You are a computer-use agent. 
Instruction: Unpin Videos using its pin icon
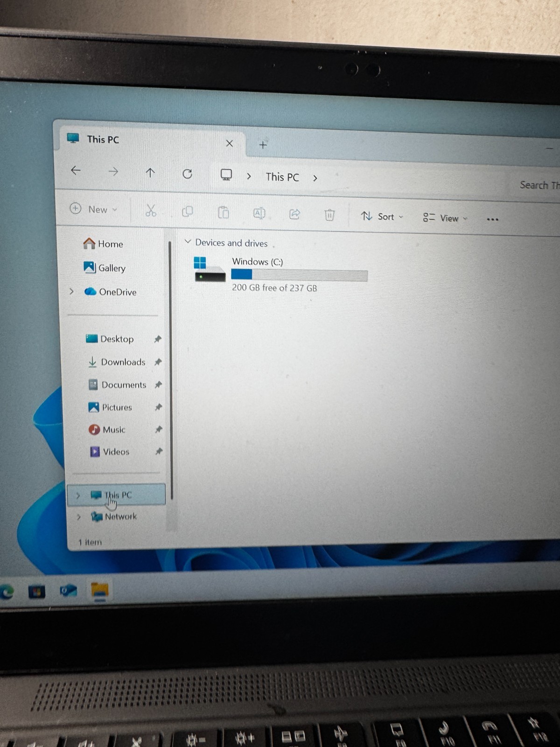coord(159,451)
